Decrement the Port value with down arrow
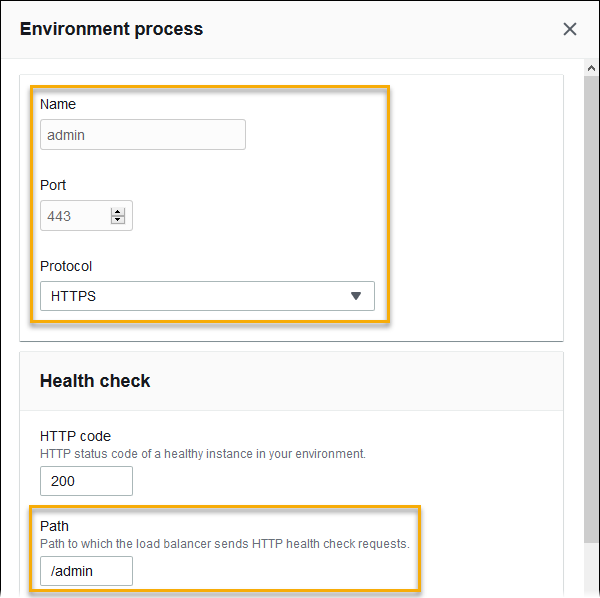The height and width of the screenshot is (598, 600). point(118,221)
